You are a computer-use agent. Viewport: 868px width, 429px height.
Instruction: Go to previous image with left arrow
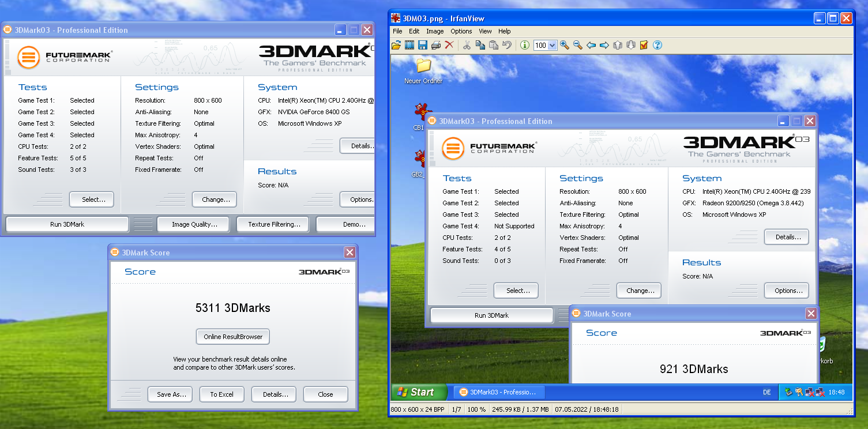click(591, 45)
